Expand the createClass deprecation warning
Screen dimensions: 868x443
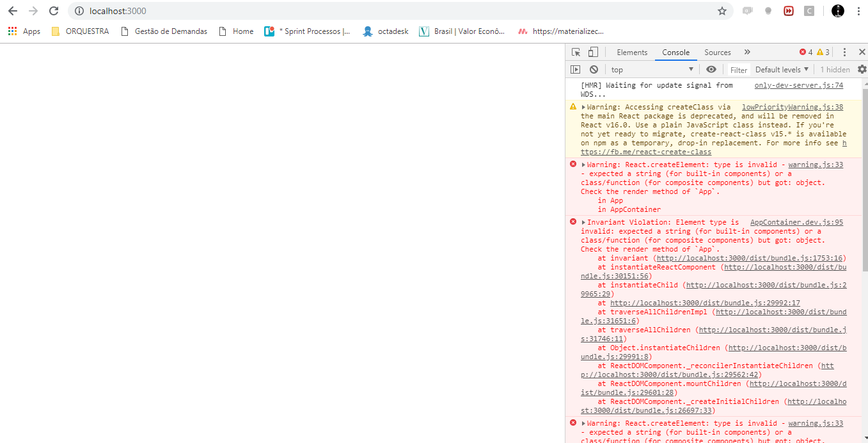pos(584,107)
